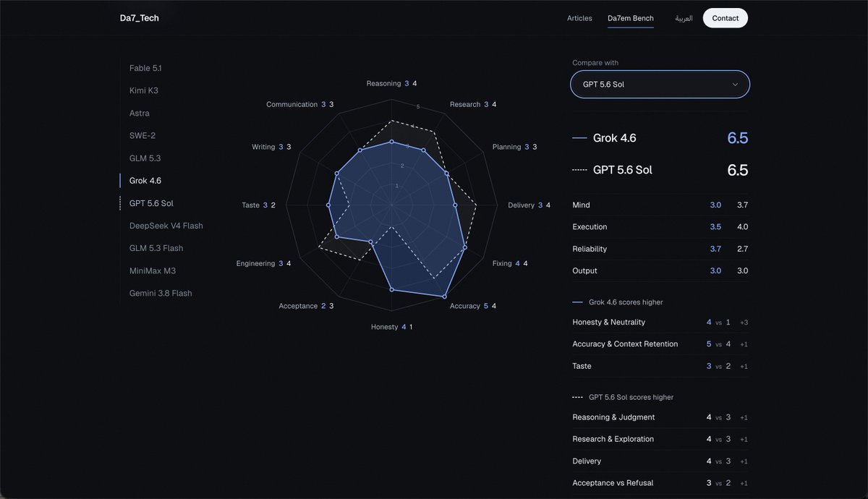This screenshot has width=868, height=499.
Task: Click the Grok 4.6 data point on Accuracy axis
Action: [x=444, y=297]
